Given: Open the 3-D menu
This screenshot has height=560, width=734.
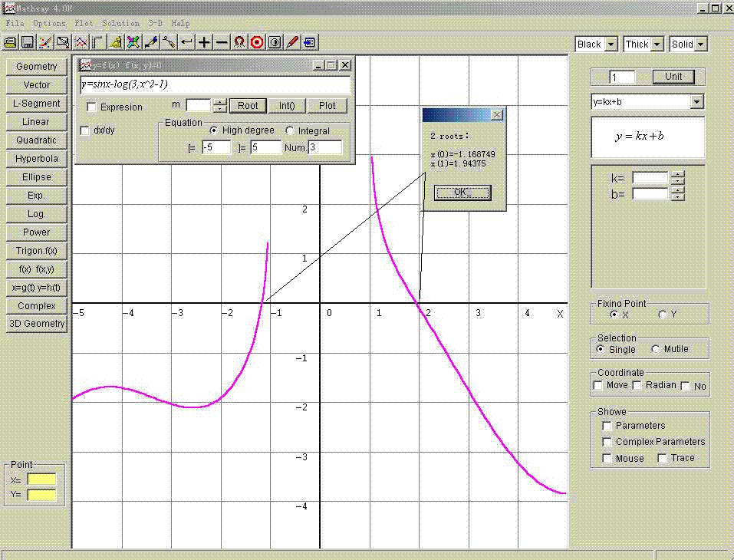Looking at the screenshot, I should click(156, 23).
